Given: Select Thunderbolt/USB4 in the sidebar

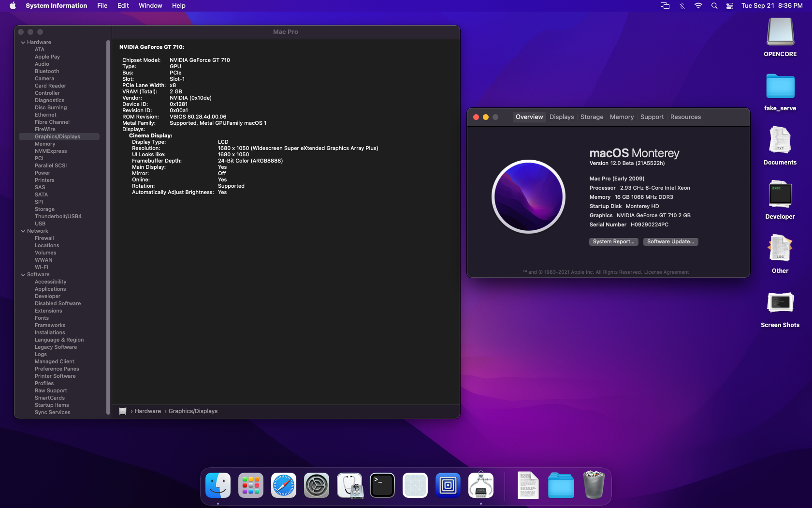Looking at the screenshot, I should coord(59,216).
